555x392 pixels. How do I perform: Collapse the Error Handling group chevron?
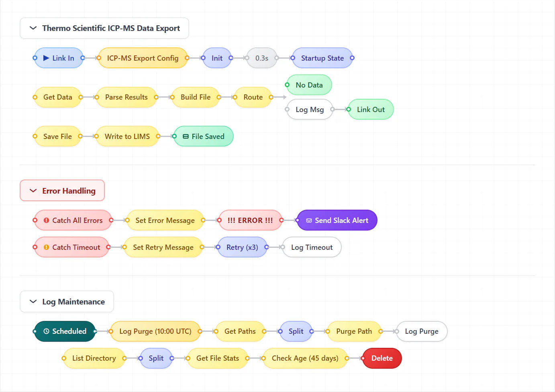(33, 191)
